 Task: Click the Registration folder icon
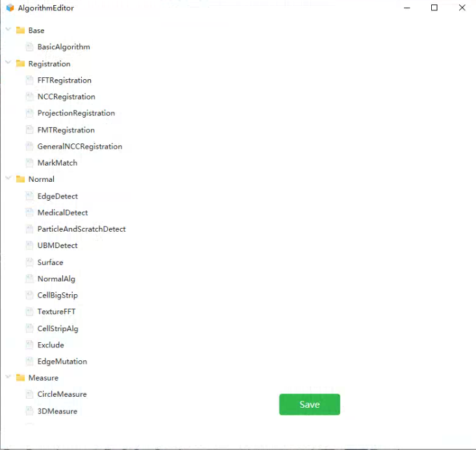20,64
